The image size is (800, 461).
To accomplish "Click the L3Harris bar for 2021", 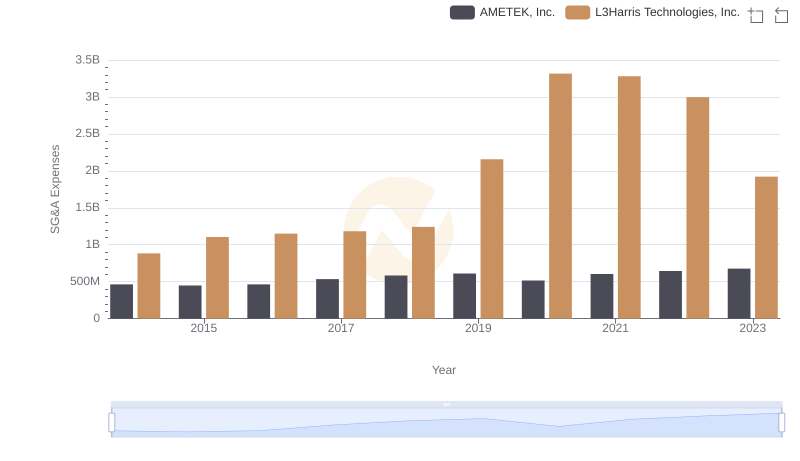I will click(629, 197).
